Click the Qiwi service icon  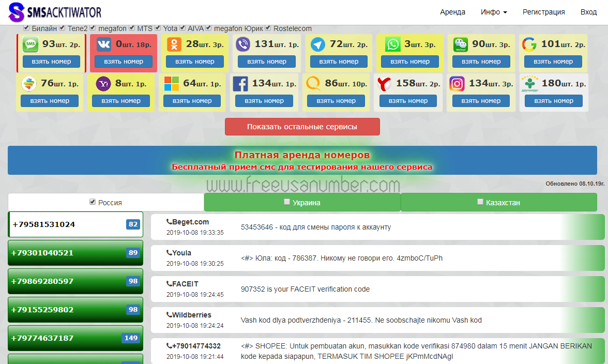tap(313, 83)
